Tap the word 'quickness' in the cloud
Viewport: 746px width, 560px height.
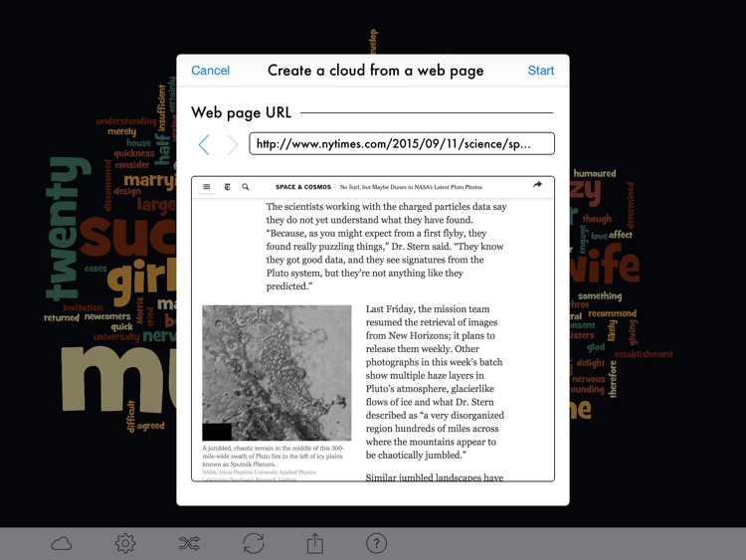tap(133, 153)
